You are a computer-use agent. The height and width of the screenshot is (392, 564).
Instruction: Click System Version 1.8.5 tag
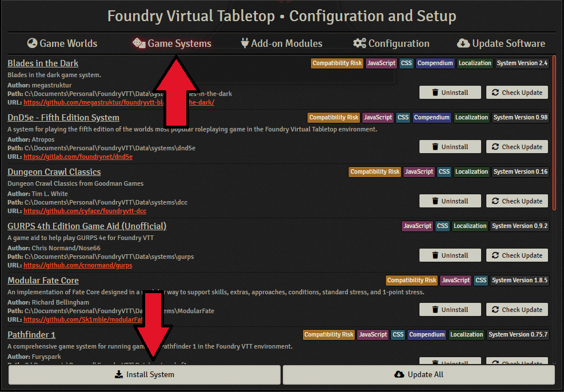tap(520, 281)
